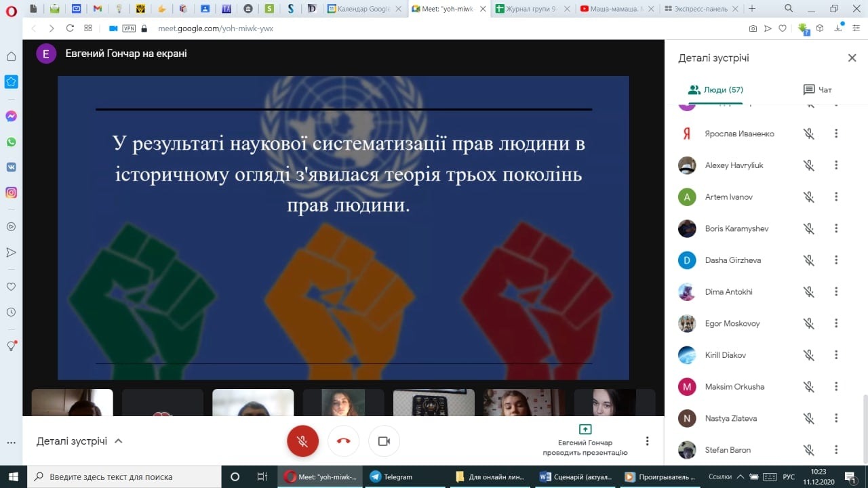Open Opera speed dial grid button next to reload
Screen dimensions: 868x488
coord(88,28)
